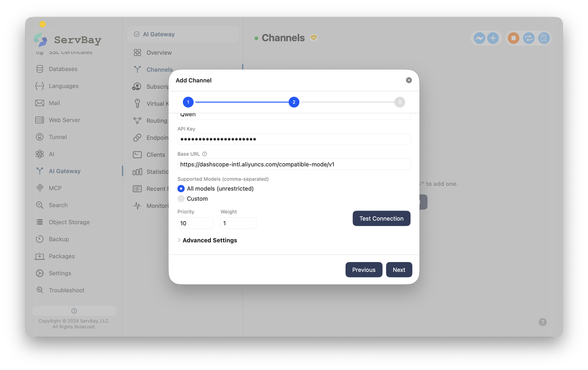Expand Advanced Settings section
588x370 pixels.
click(x=207, y=240)
